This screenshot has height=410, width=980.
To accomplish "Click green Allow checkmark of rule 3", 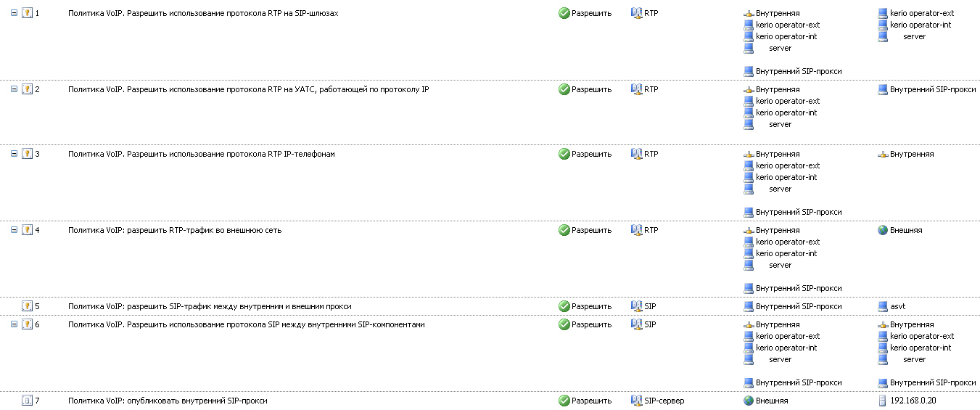I will (564, 154).
